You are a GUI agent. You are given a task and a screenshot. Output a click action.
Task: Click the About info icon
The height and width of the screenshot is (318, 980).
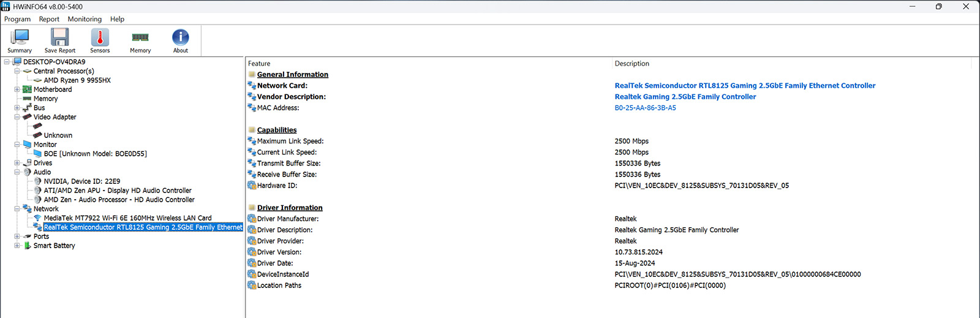pos(181,37)
